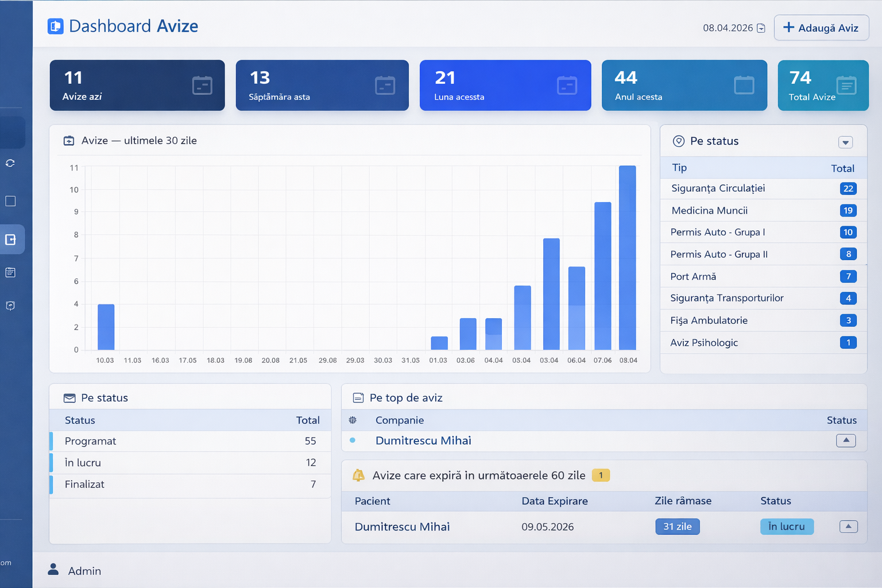This screenshot has width=882, height=588.
Task: Click the Dashboard Avize logo icon
Action: click(55, 26)
